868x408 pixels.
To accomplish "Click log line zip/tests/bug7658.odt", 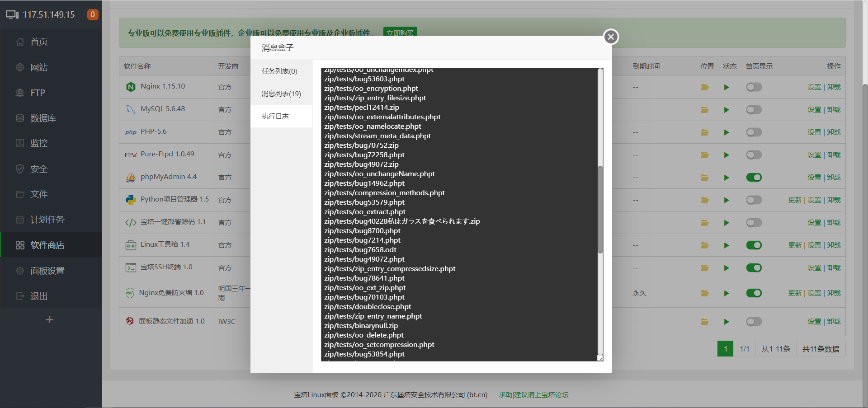I will pos(360,250).
